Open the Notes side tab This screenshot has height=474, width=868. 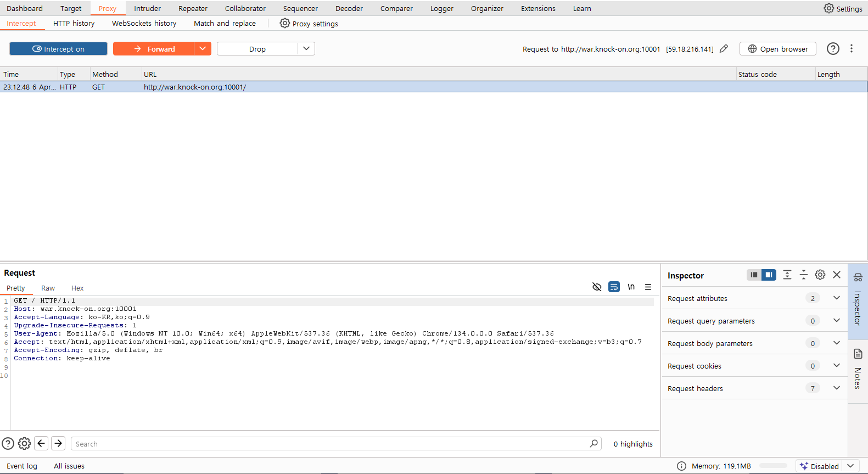[x=858, y=371]
